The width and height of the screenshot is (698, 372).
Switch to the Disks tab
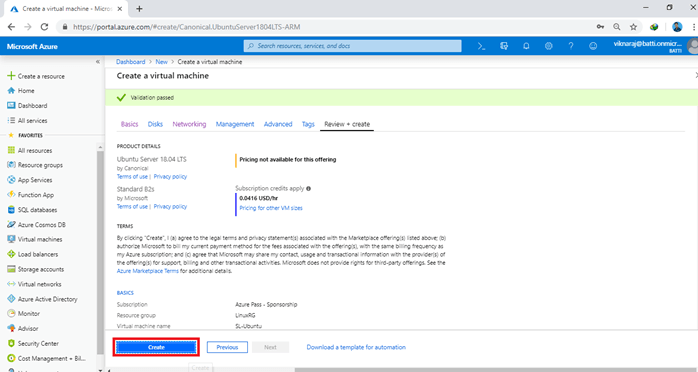[x=155, y=124]
